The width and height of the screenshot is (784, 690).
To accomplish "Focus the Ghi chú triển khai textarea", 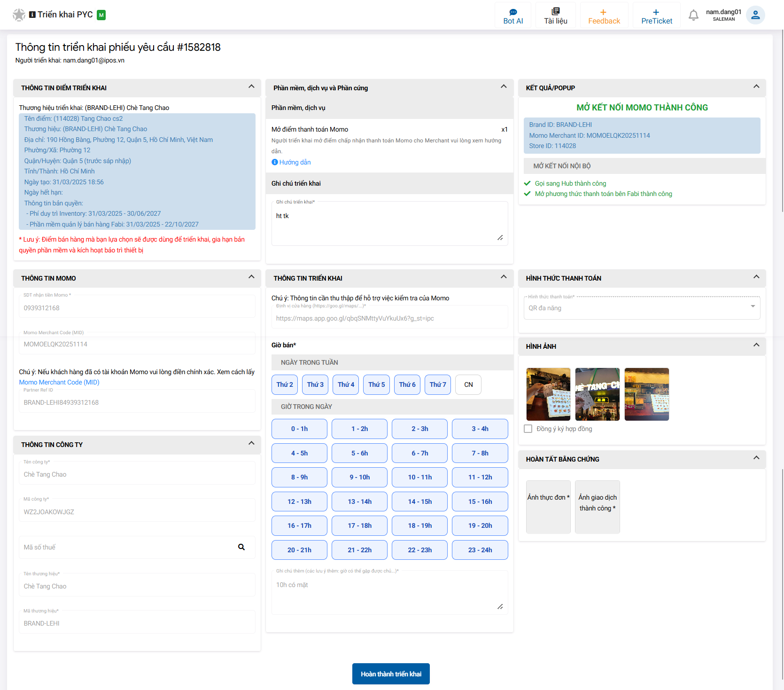I will tap(390, 224).
